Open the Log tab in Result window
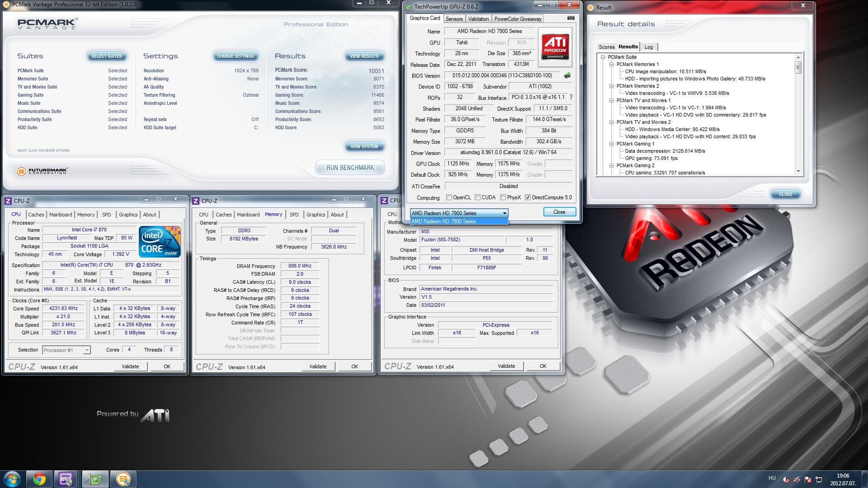Viewport: 868px width, 488px height. 649,47
